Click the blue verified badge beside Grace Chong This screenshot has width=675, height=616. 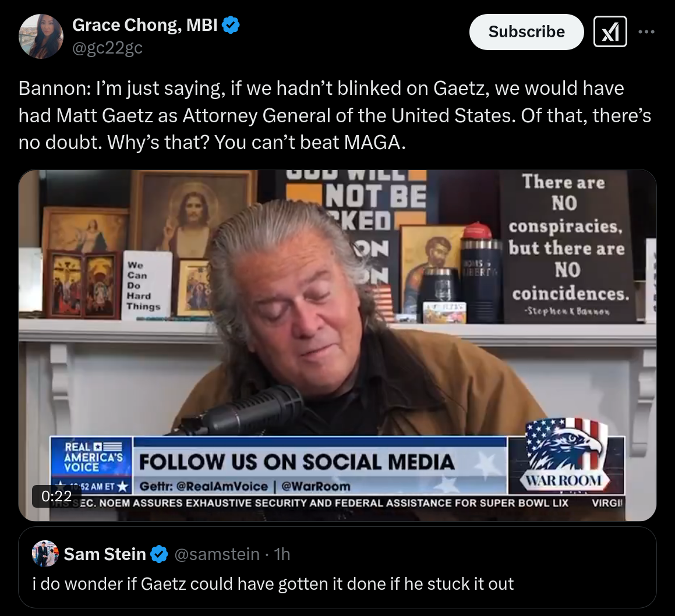231,25
